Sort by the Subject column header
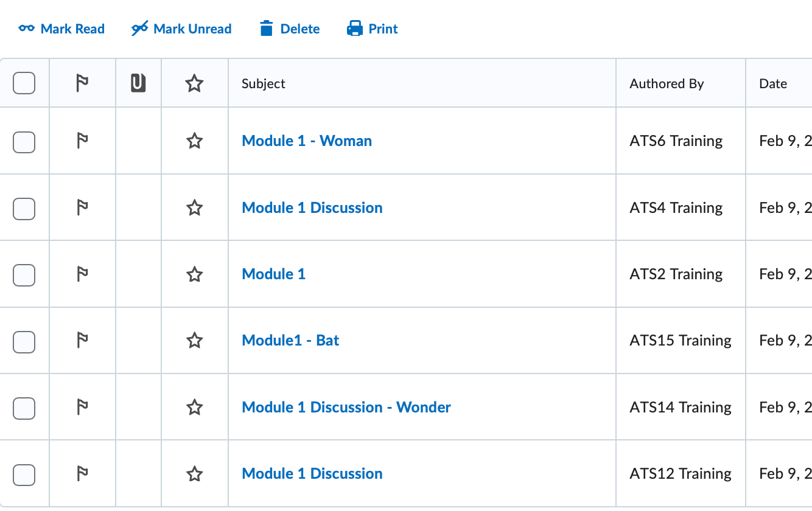This screenshot has width=812, height=511. tap(263, 83)
